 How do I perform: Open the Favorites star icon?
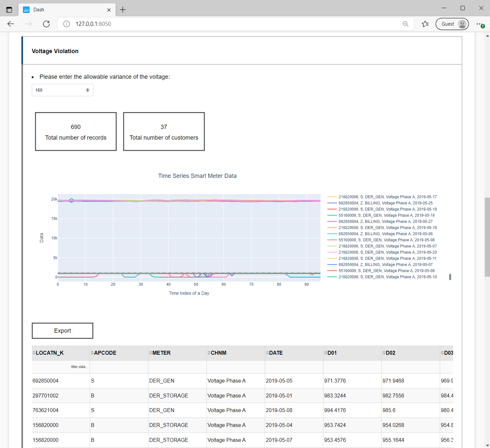(425, 24)
